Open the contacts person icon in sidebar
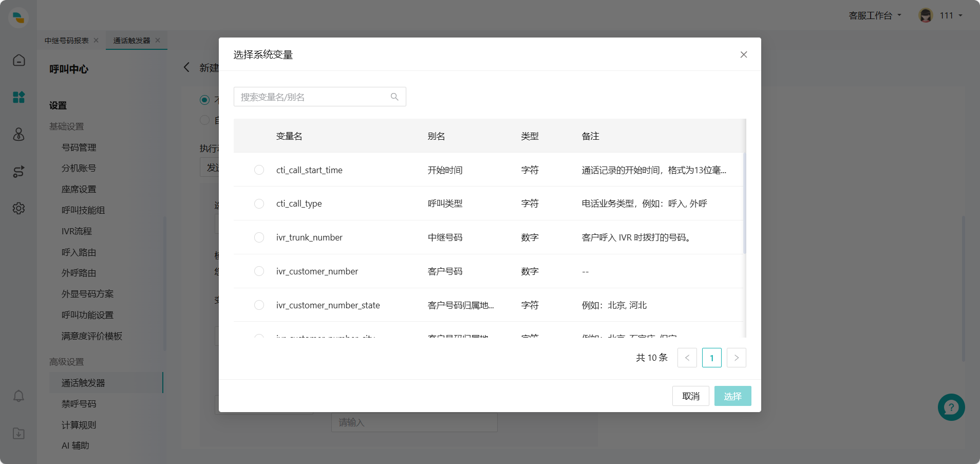The image size is (980, 464). point(18,135)
